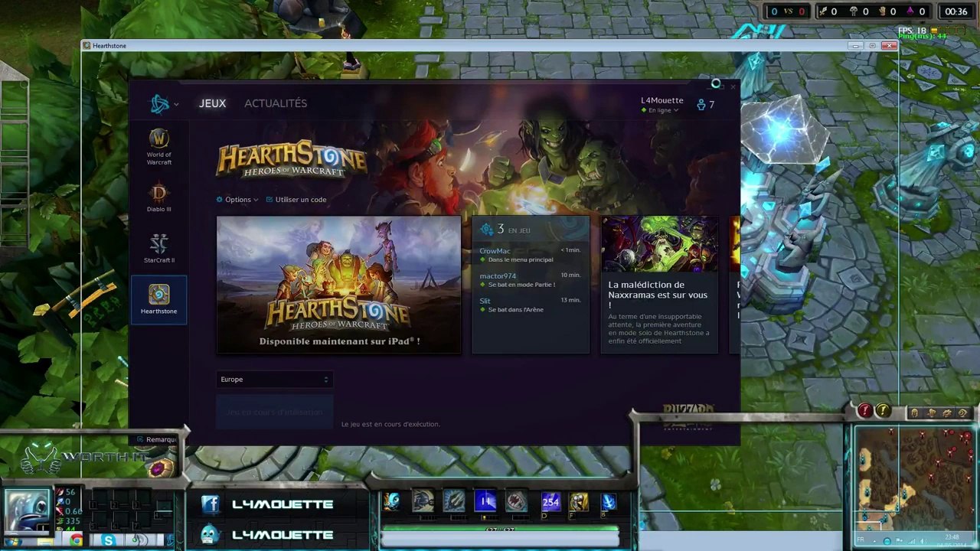Click the Twitter L4MOUETTE overlay icon
The height and width of the screenshot is (551, 980).
tap(211, 534)
